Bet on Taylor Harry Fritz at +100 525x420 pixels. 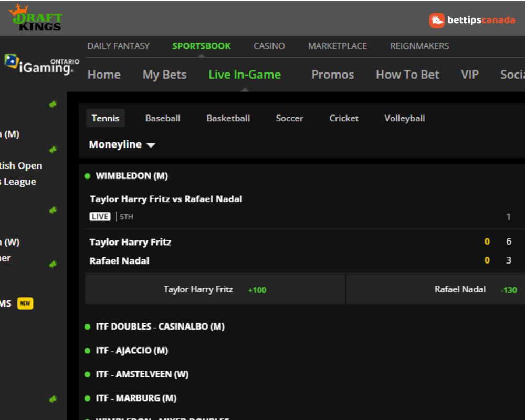pyautogui.click(x=215, y=289)
